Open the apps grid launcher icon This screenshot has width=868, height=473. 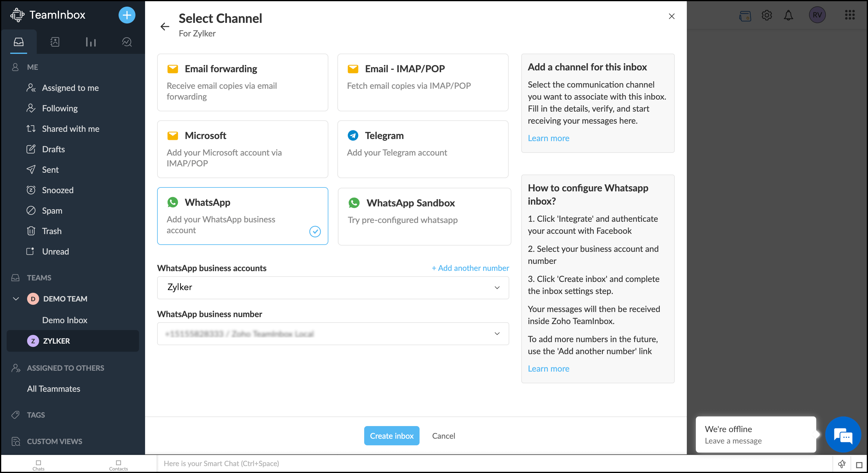[849, 15]
